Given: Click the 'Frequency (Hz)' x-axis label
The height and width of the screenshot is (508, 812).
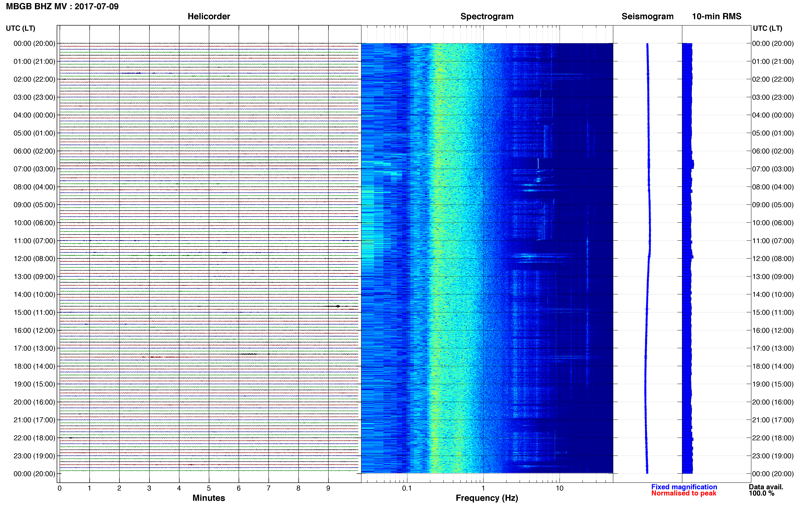Looking at the screenshot, I should click(x=487, y=498).
